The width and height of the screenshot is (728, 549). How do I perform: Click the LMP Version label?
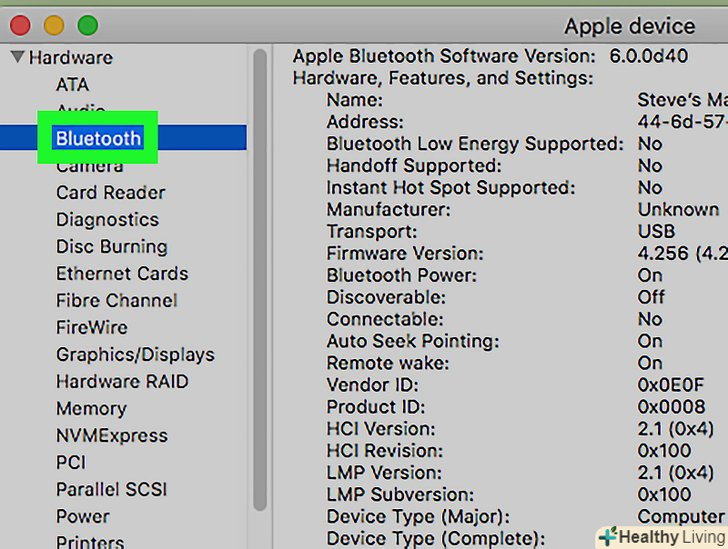coord(384,473)
